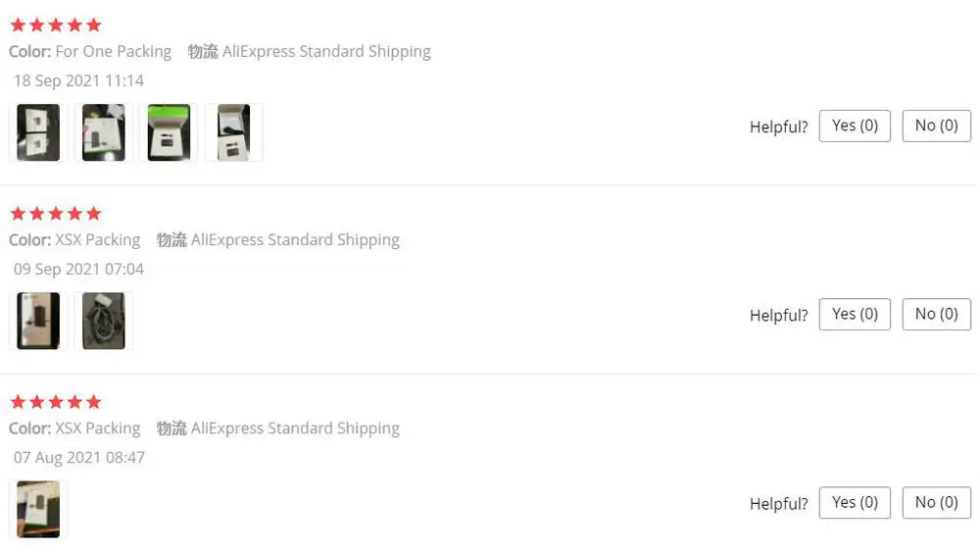Click the 07 Aug 2021 08:47 timestamp

(78, 457)
